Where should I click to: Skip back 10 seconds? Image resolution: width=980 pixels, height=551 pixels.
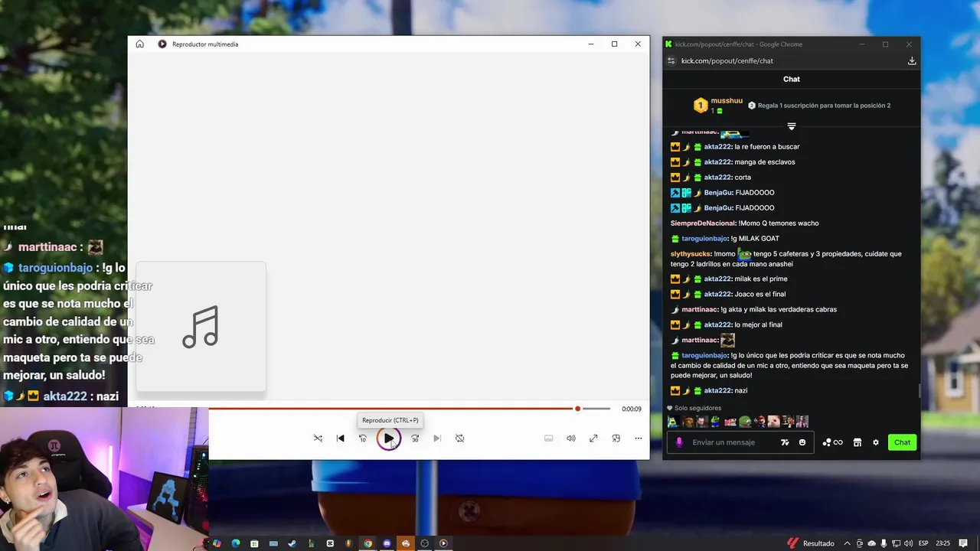(363, 439)
